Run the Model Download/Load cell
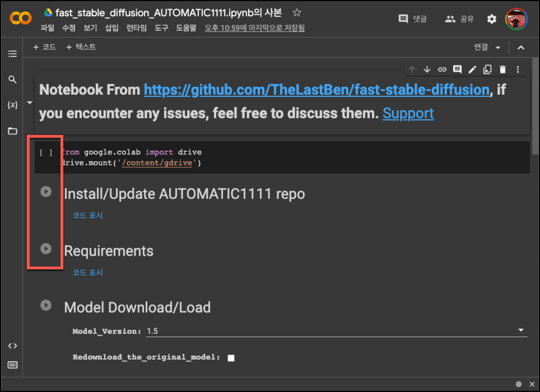The width and height of the screenshot is (540, 392). tap(46, 305)
